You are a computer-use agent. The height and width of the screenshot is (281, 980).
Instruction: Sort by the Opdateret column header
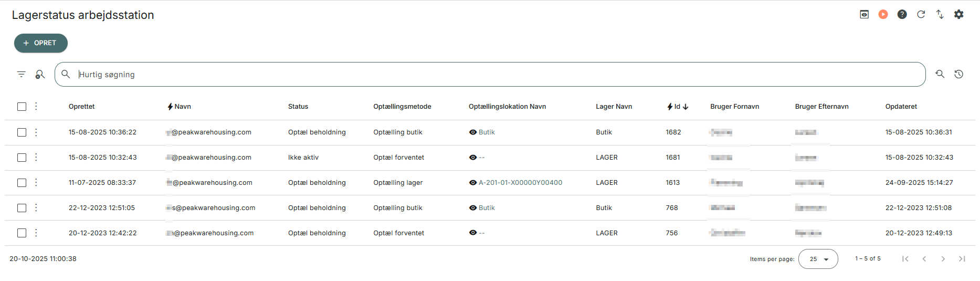pyautogui.click(x=901, y=107)
